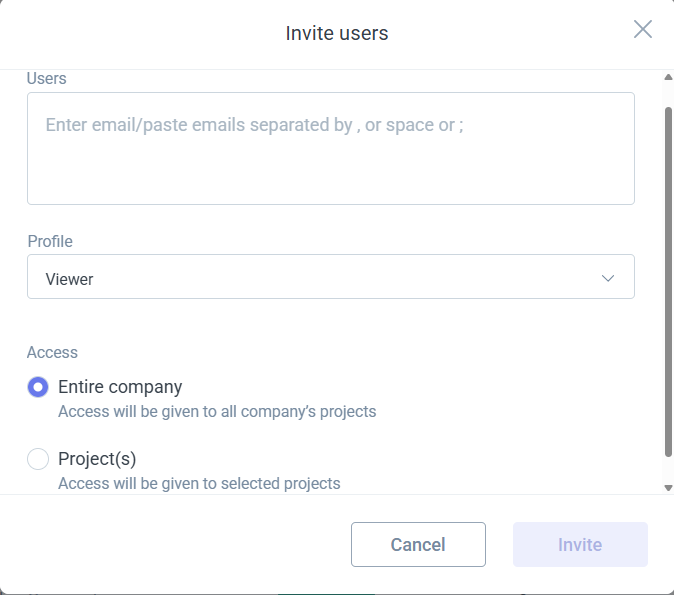Viewport: 674px width, 595px height.
Task: Click the selected projects description text
Action: (x=199, y=483)
